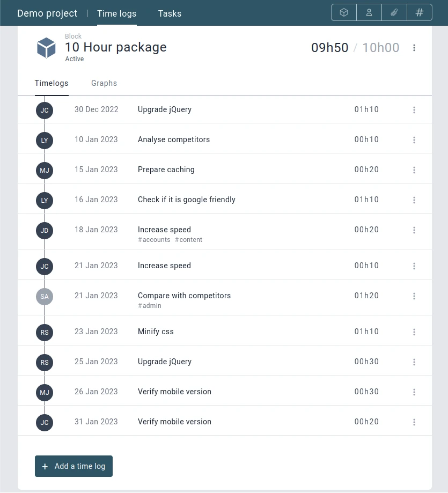
Task: Switch to the Graphs tab
Action: [x=104, y=83]
